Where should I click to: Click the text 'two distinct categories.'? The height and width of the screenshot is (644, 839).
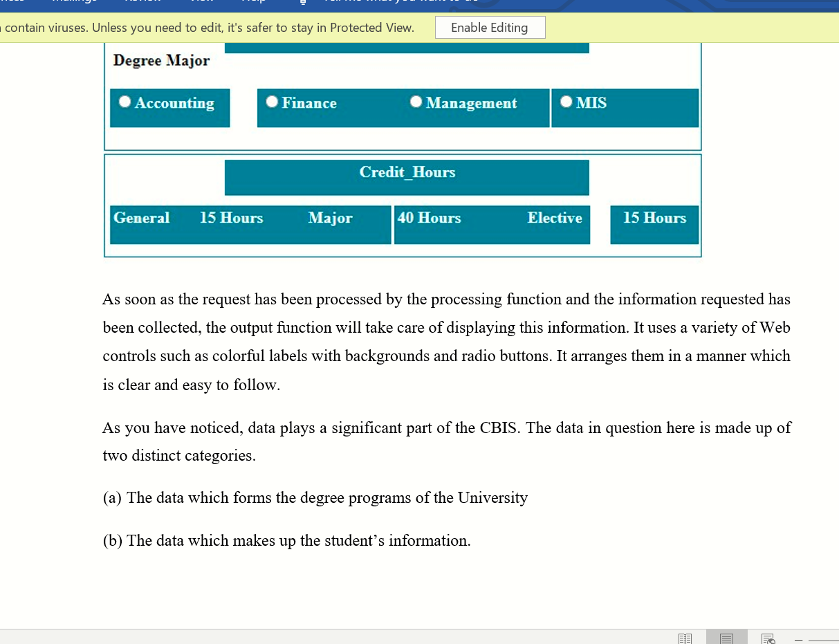tap(179, 456)
